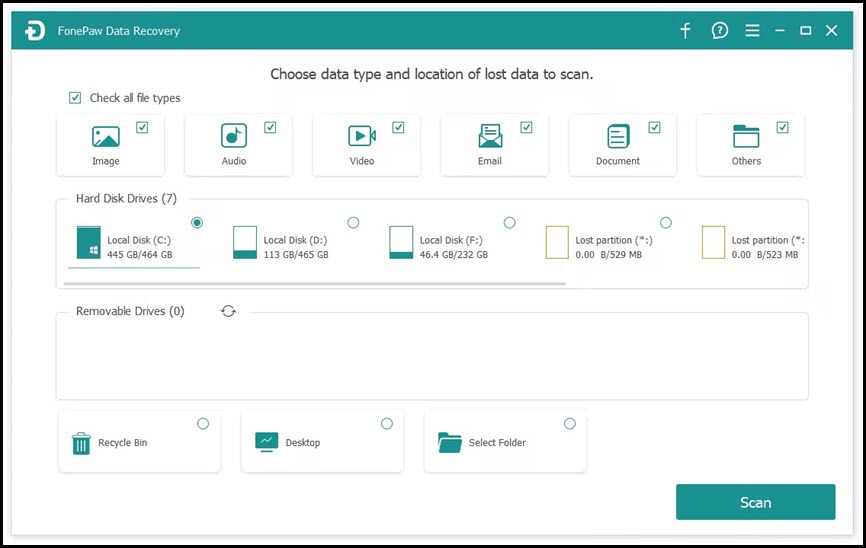Open the help feedback icon

[x=719, y=30]
